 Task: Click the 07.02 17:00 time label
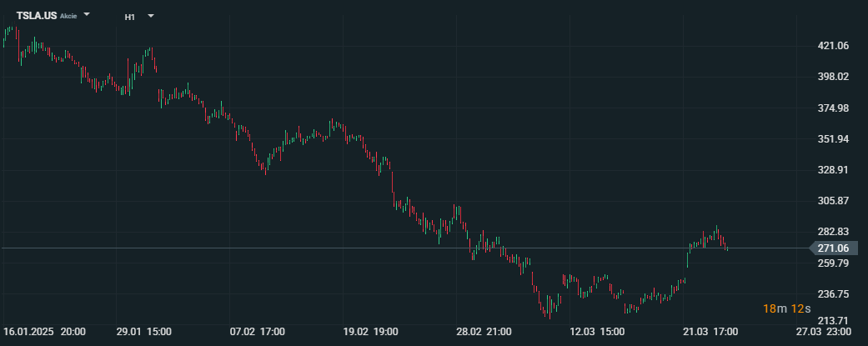[x=258, y=332]
